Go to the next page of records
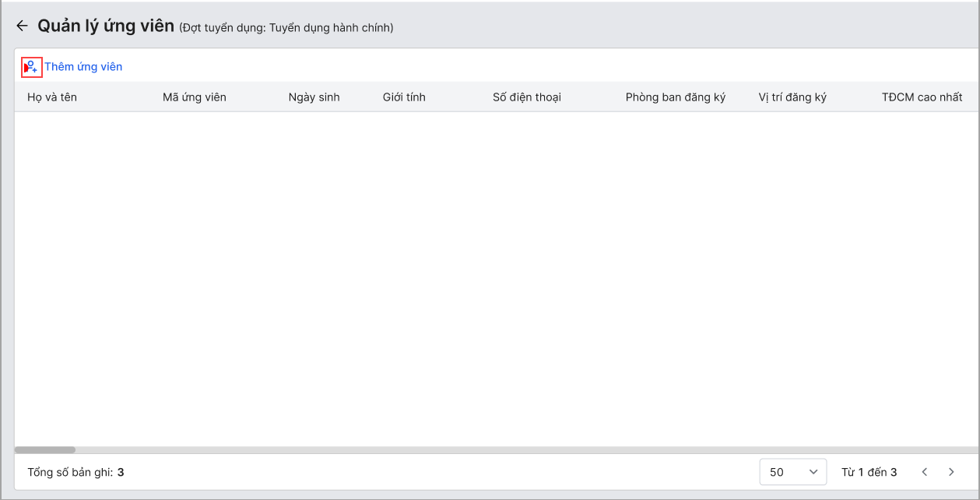The width and height of the screenshot is (980, 500). (951, 472)
